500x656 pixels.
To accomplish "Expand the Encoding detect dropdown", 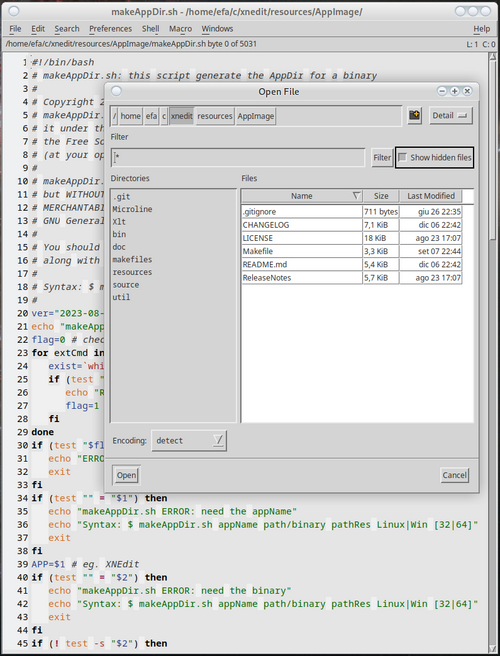I will [x=189, y=441].
